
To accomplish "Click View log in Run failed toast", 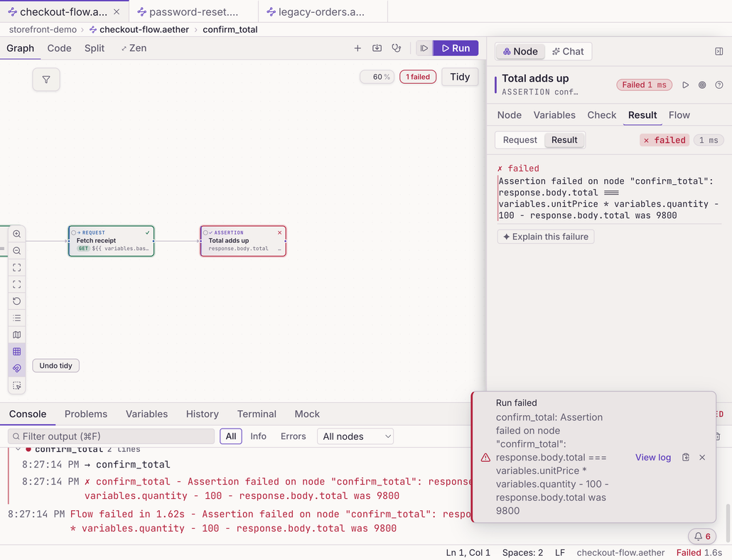I will [x=653, y=458].
